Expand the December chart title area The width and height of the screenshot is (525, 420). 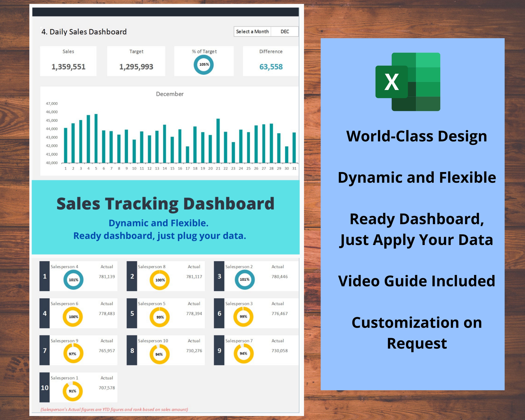(x=170, y=94)
